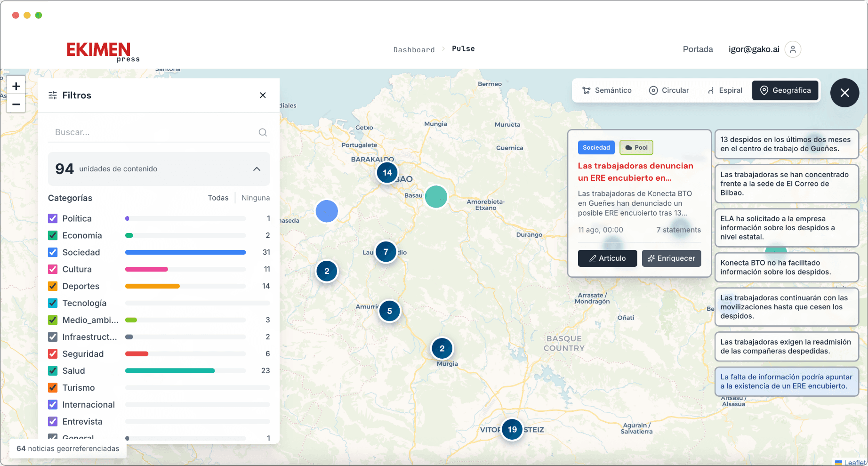The height and width of the screenshot is (466, 868).
Task: Collapse the 94 unidades de contenido section
Action: pyautogui.click(x=257, y=169)
